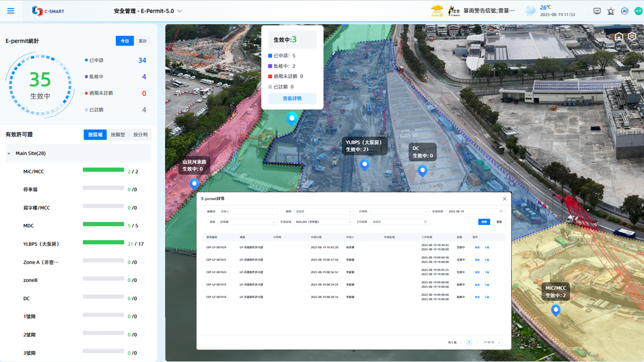This screenshot has width=644, height=362.
Task: Switch statistics to 今日 (today)
Action: (125, 41)
